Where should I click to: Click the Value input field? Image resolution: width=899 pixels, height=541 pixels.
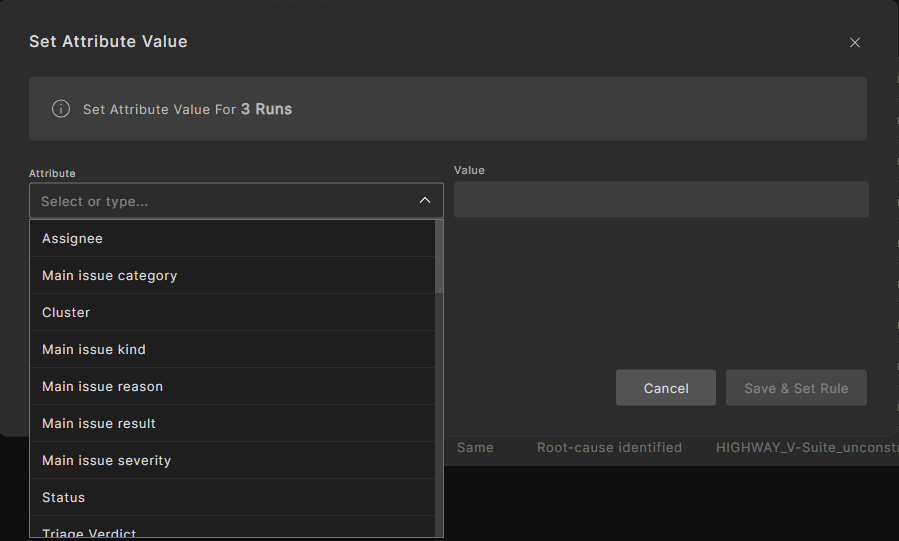[x=660, y=200]
